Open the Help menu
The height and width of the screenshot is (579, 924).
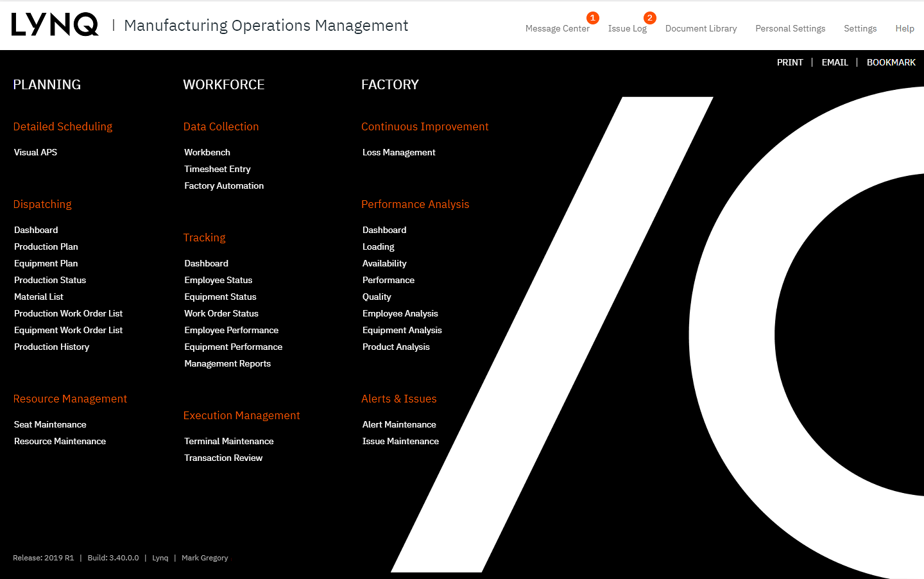[905, 28]
